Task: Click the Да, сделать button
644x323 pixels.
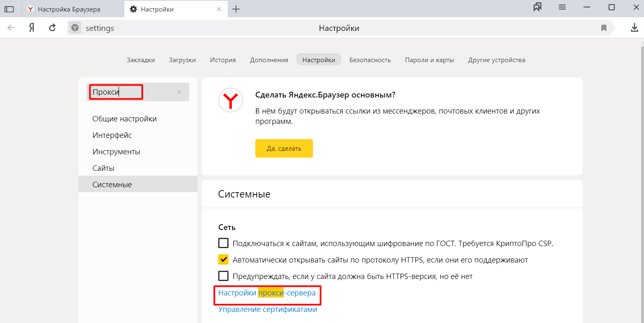Action: point(284,148)
